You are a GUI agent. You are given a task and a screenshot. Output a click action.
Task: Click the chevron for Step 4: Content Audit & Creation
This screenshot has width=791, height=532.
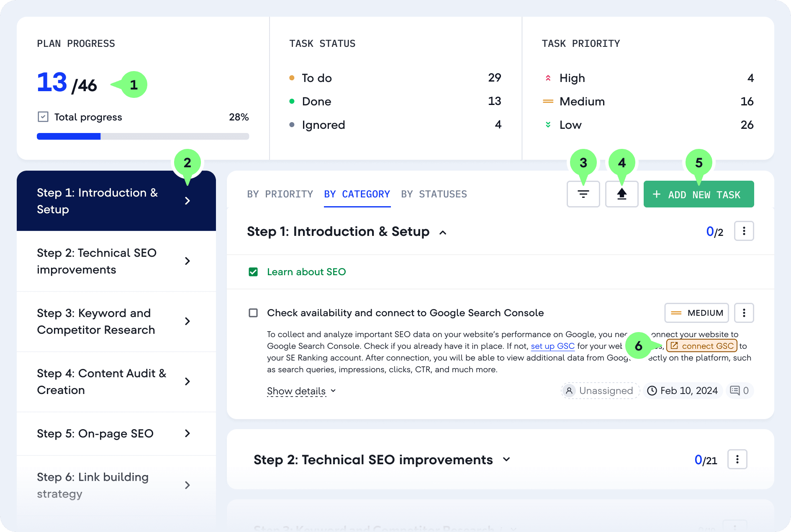(x=187, y=381)
